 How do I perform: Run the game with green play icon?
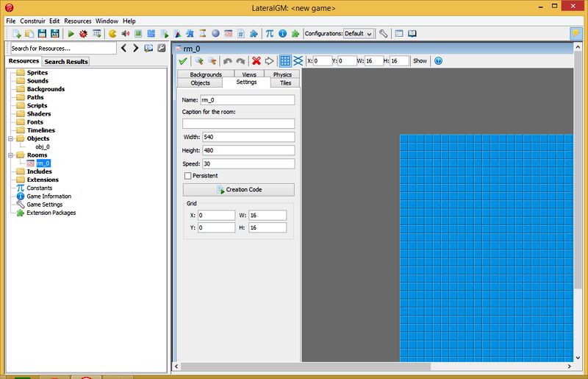pos(71,34)
